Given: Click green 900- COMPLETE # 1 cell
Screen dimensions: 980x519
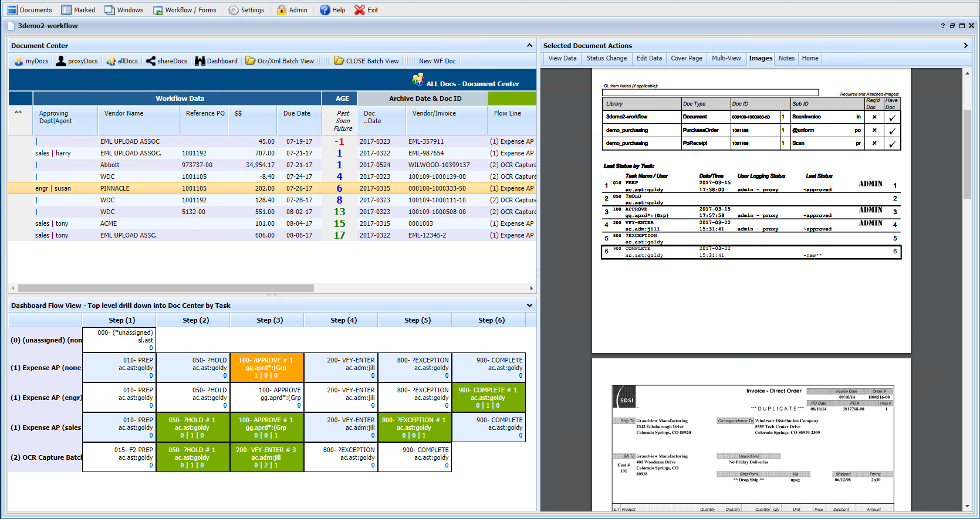Looking at the screenshot, I should tap(489, 398).
